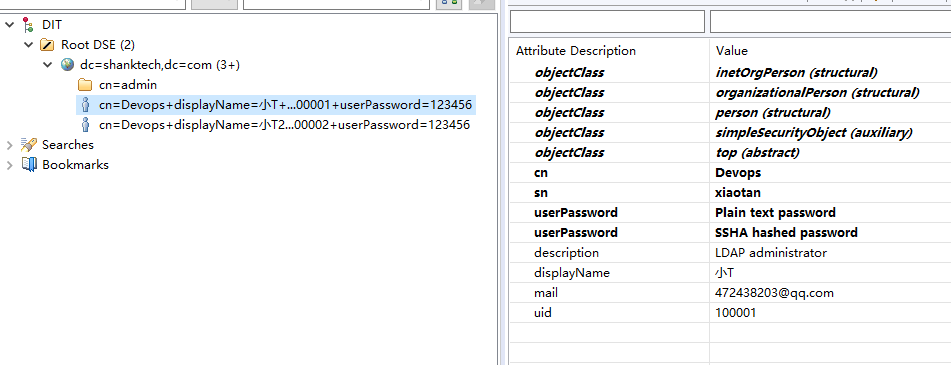Click the Root DSE folder icon
Screen dimensions: 951x365
pyautogui.click(x=47, y=45)
